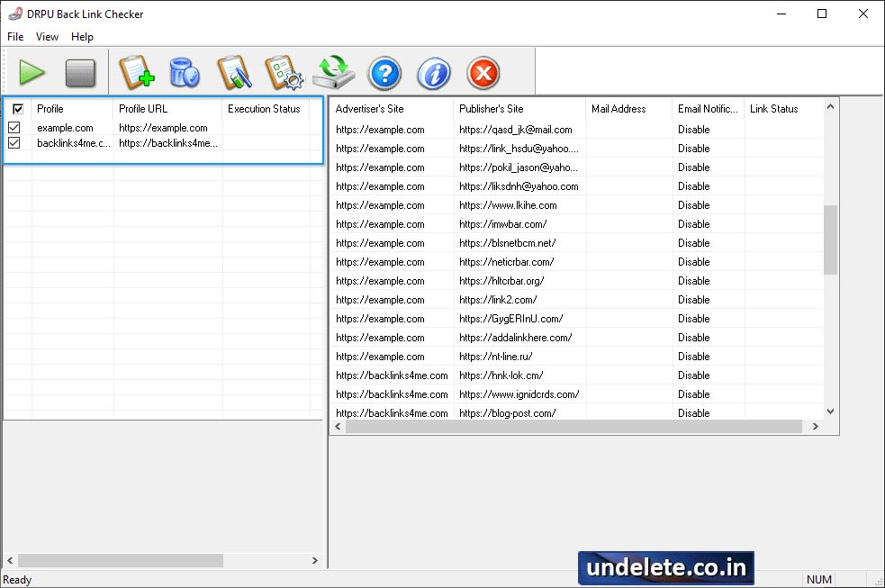The height and width of the screenshot is (588, 885).
Task: Stop the running link check
Action: click(x=81, y=73)
